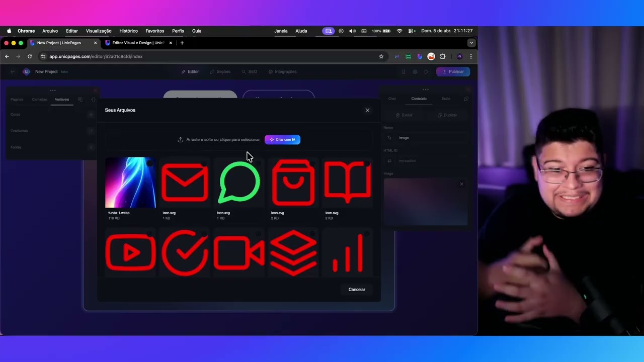Switch to the Camadas panel tab

(x=39, y=100)
